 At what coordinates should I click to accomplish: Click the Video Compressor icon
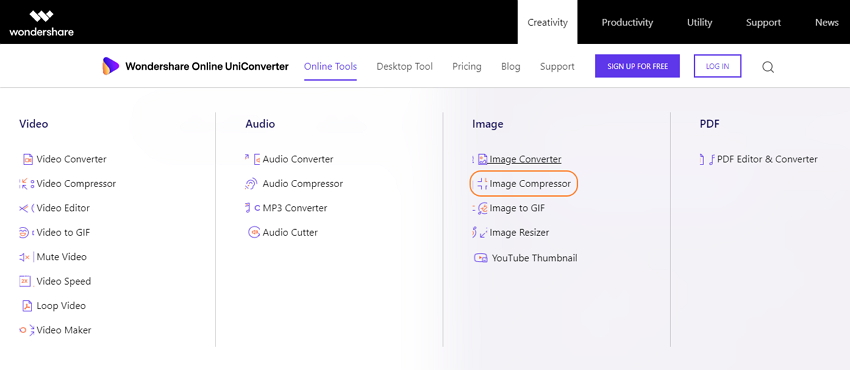tap(27, 184)
